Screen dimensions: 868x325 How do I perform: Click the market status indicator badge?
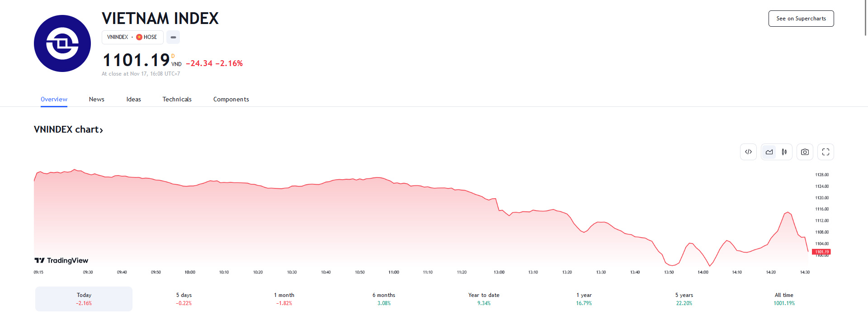point(173,37)
